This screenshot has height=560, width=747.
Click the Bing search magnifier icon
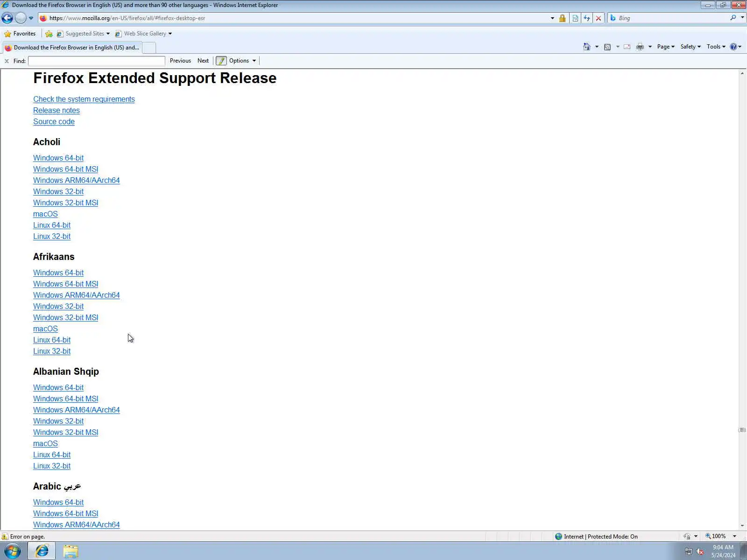pos(733,18)
